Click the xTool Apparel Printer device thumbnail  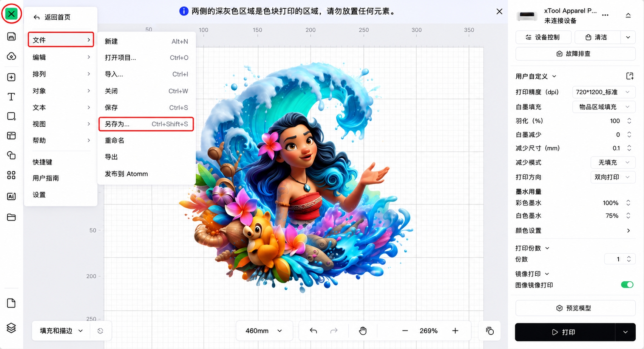click(x=527, y=16)
